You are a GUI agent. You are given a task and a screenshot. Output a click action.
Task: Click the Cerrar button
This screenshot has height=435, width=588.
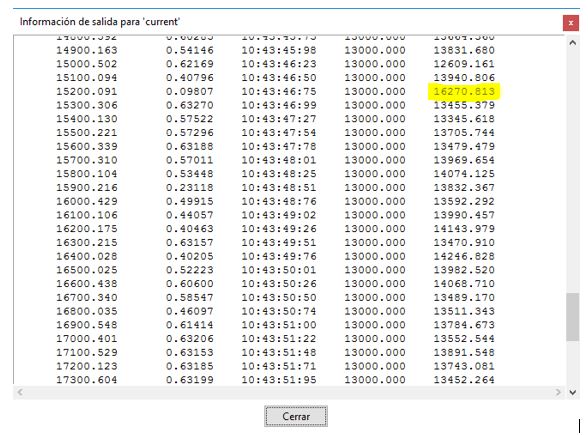pos(296,416)
